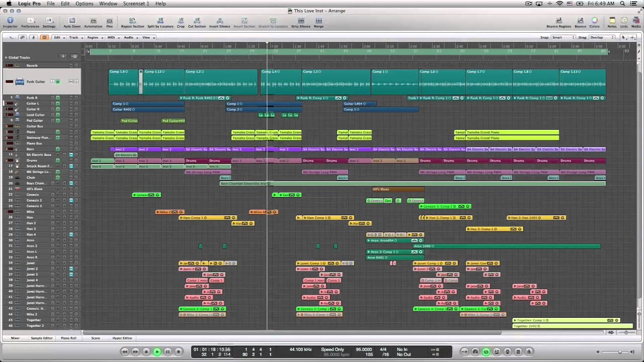Image resolution: width=644 pixels, height=362 pixels.
Task: Open the File menu
Action: 51,4
